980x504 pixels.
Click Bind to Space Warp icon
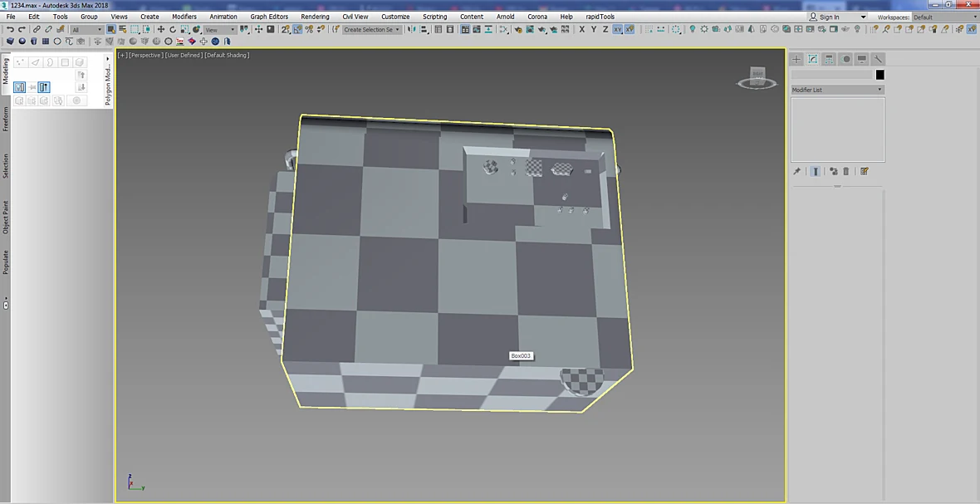61,29
